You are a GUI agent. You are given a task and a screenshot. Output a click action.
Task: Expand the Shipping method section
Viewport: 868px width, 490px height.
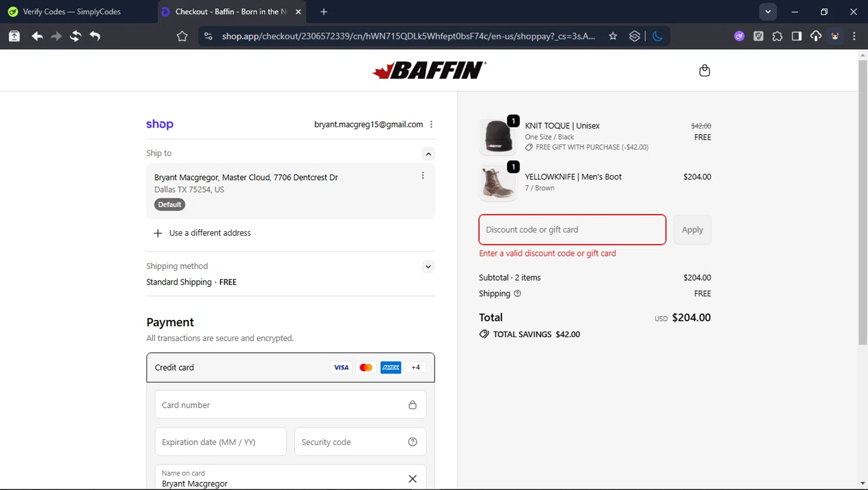point(428,267)
